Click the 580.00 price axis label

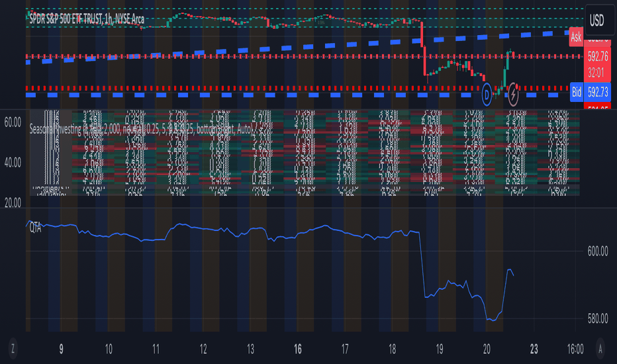pyautogui.click(x=598, y=319)
